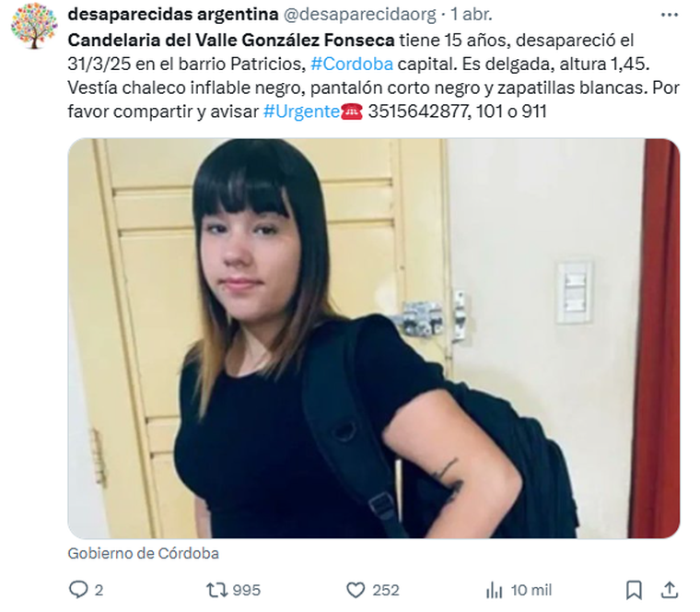Open the view analytics bar chart icon
Screen dimensions: 700x612
(x=495, y=590)
